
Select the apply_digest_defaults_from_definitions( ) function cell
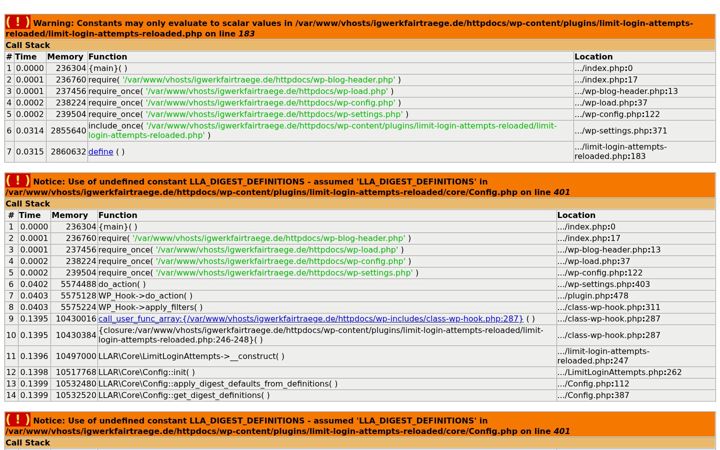[326, 383]
